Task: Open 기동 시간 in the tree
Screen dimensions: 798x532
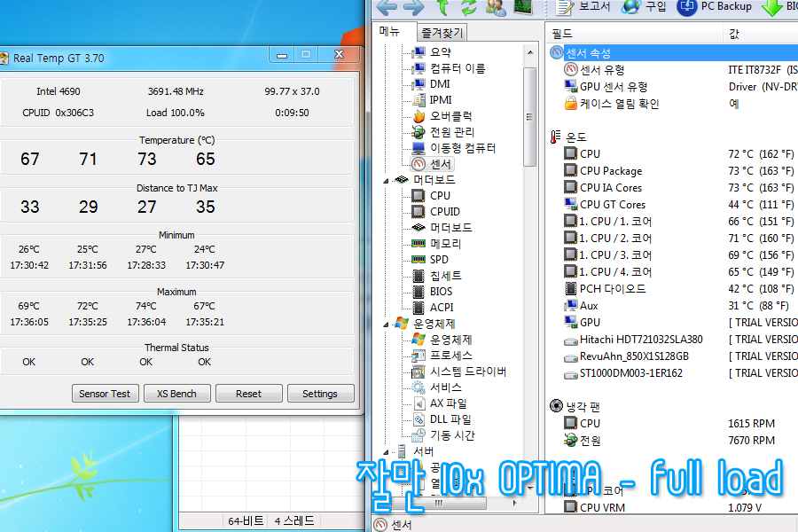Action: point(443,435)
